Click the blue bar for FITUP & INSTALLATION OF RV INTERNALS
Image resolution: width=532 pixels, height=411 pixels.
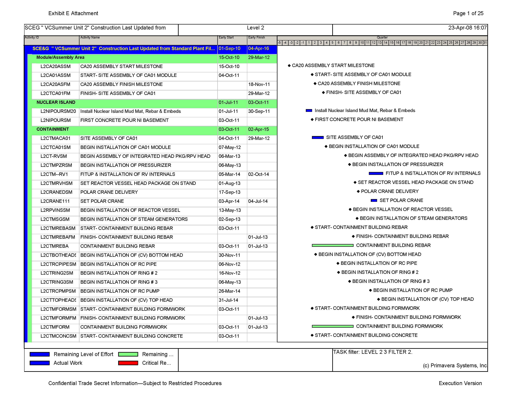tap(376, 174)
